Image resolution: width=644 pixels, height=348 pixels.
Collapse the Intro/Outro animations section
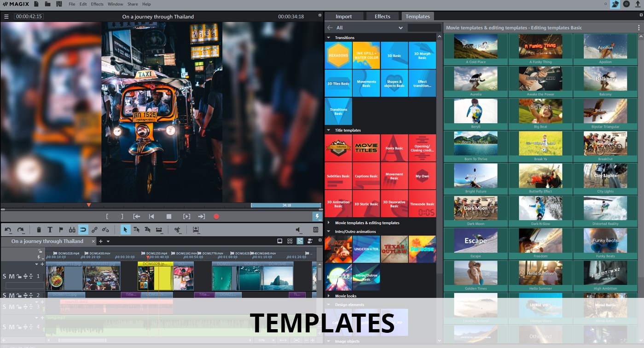[329, 232]
